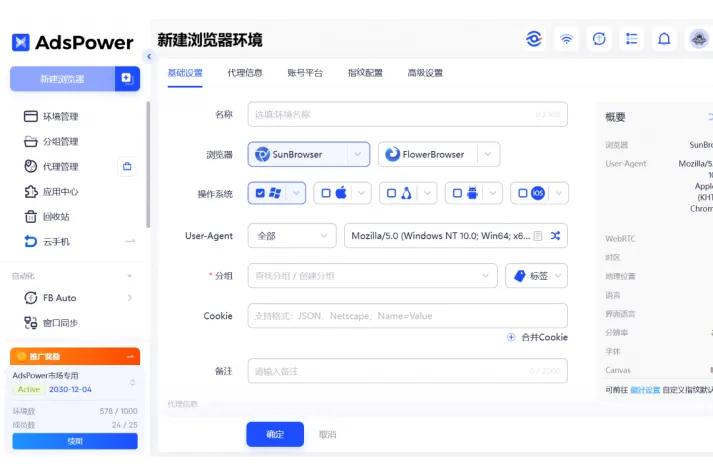Image resolution: width=713 pixels, height=475 pixels.
Task: Open the SunBrowser version dropdown
Action: point(358,154)
